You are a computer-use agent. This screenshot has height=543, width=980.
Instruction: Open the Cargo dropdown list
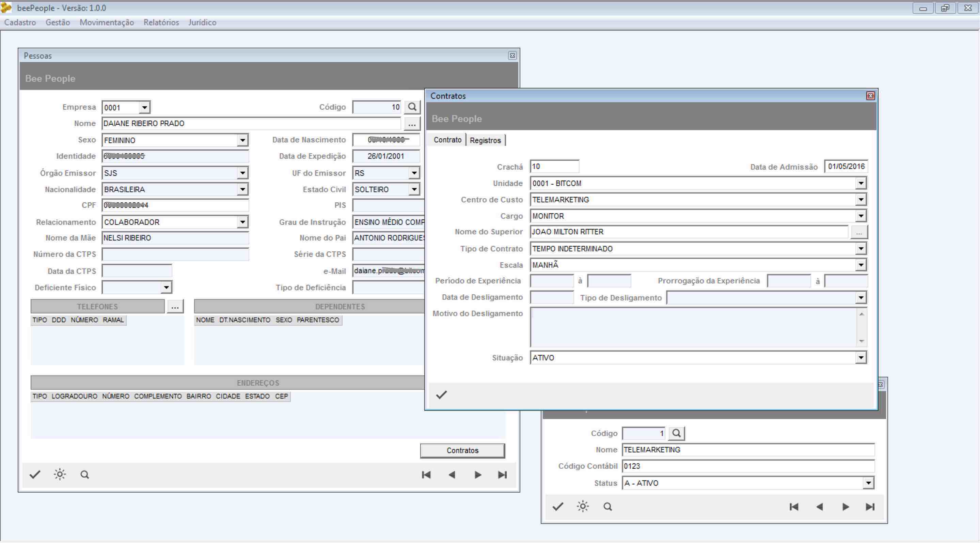click(x=861, y=216)
